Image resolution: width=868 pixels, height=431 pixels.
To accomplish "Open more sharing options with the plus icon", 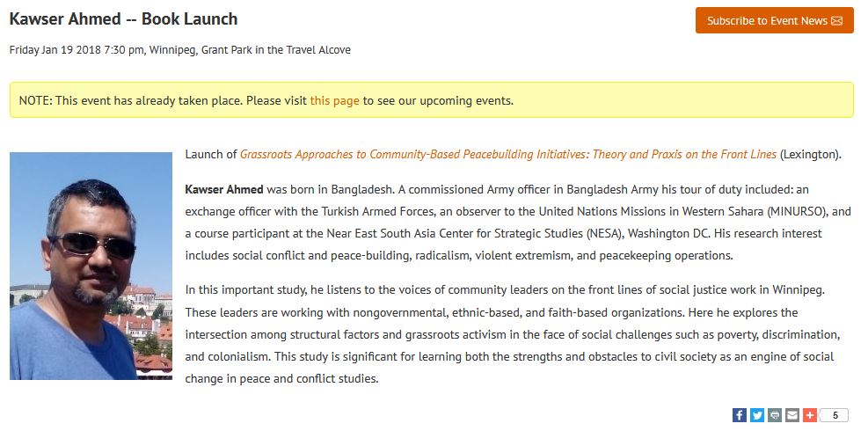I will [810, 415].
